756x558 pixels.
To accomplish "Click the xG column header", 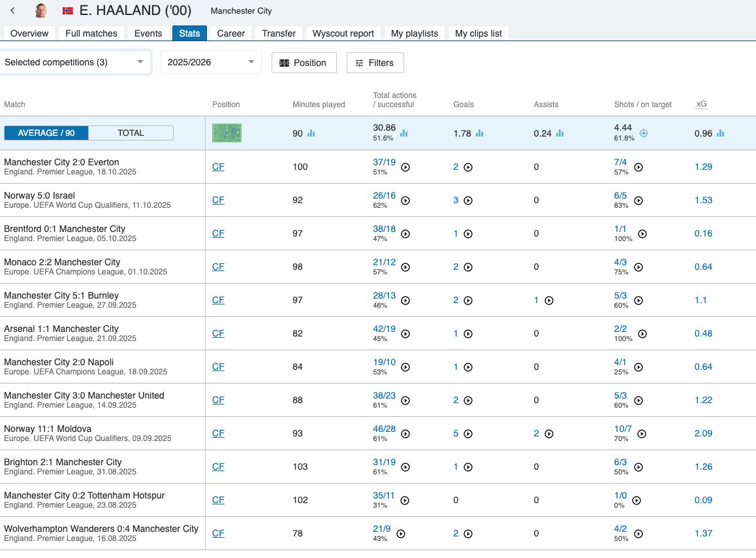I will click(x=702, y=104).
